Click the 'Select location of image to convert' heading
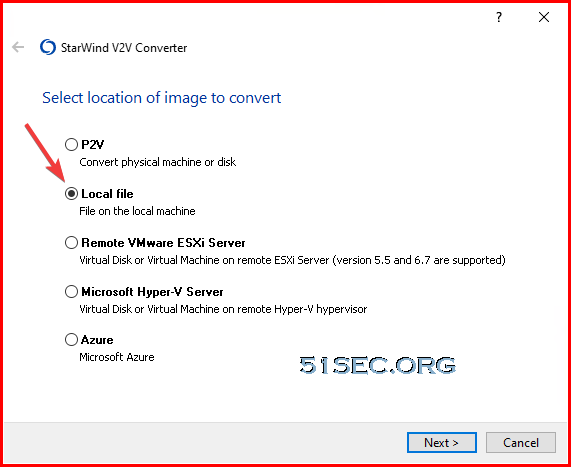Image resolution: width=571 pixels, height=467 pixels. [162, 98]
